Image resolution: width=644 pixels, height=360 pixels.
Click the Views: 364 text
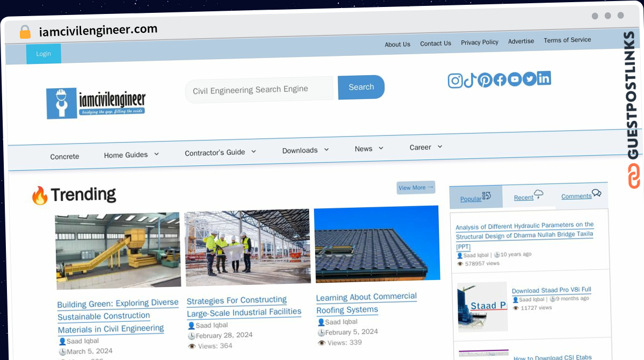(x=215, y=346)
